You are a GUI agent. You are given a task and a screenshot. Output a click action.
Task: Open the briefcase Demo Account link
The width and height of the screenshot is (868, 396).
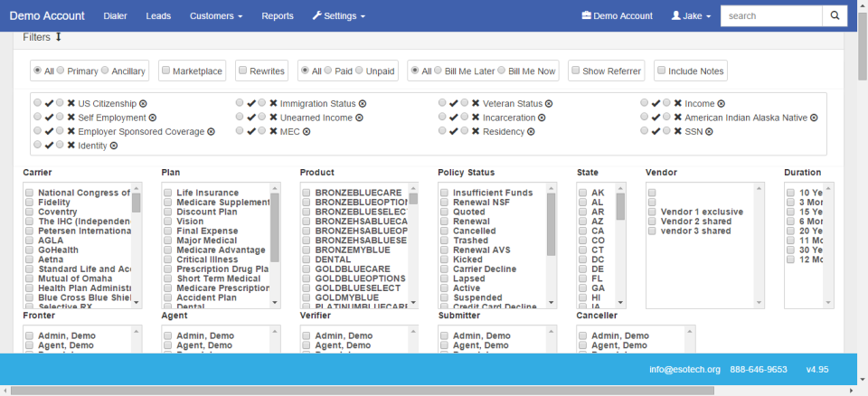(x=618, y=16)
